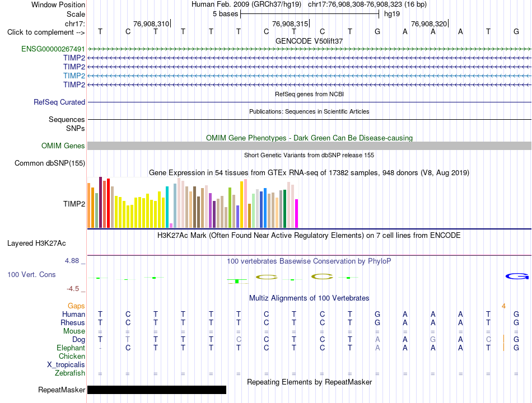Screen dimensions: 532x403
Task: Click position marker 76,908,315
Action: pyautogui.click(x=290, y=24)
